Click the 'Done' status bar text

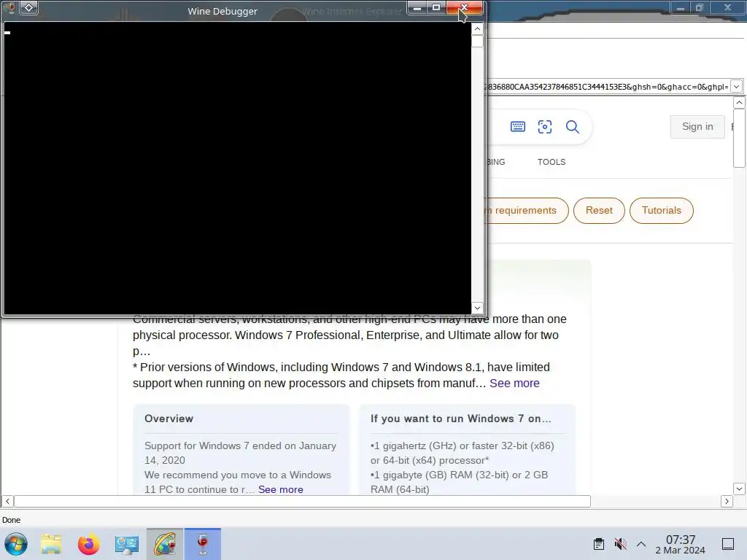click(x=12, y=520)
